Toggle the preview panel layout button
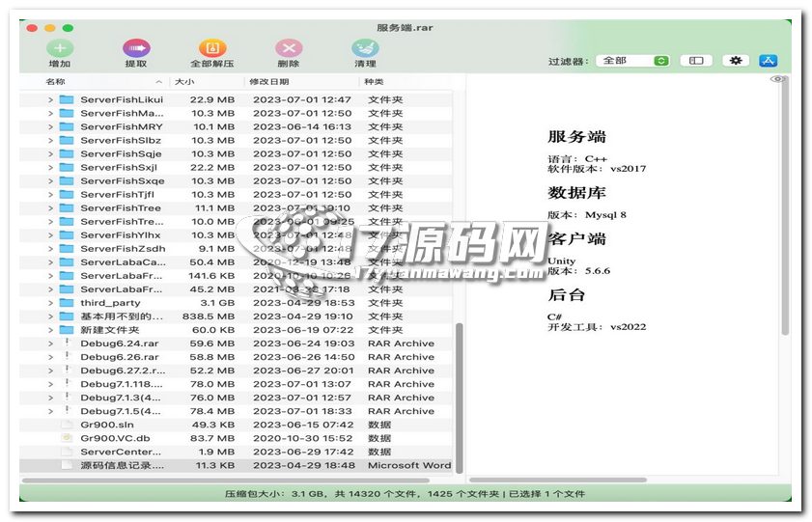The image size is (812, 522). (x=695, y=61)
